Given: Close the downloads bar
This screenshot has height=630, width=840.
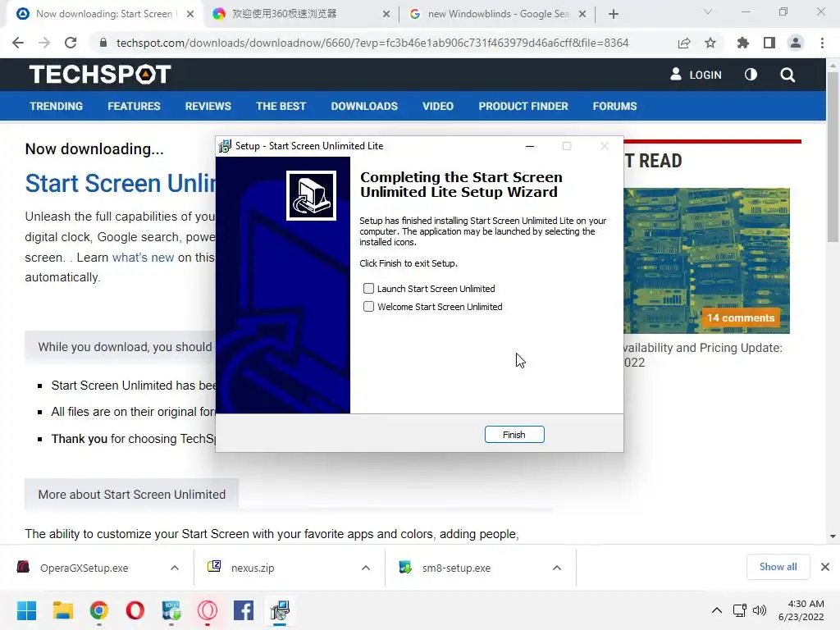Looking at the screenshot, I should pos(825,567).
